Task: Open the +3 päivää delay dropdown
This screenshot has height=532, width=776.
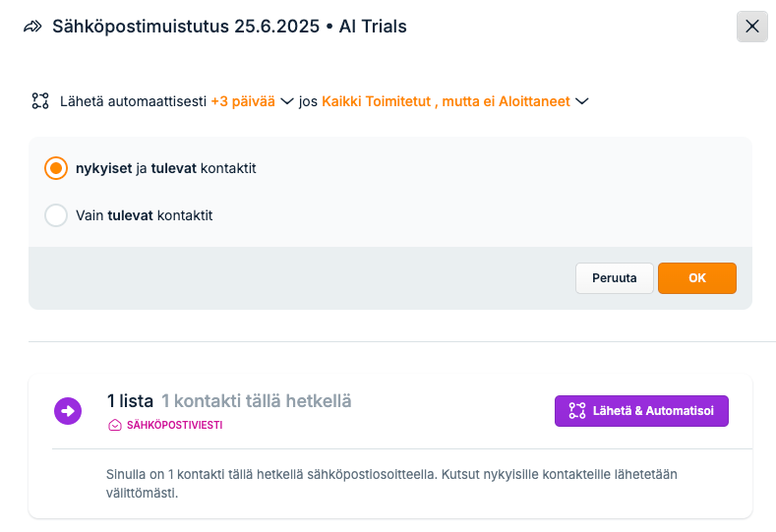Action: click(x=243, y=101)
